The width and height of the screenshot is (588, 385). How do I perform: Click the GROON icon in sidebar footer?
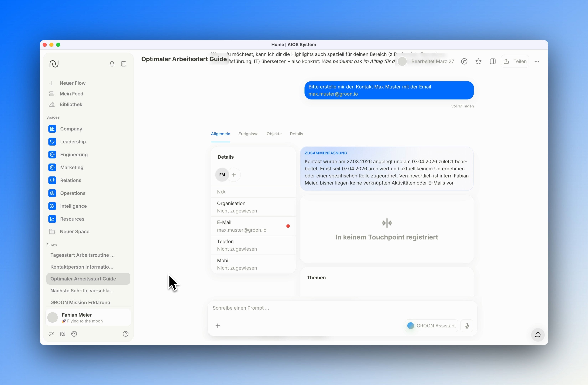63,334
